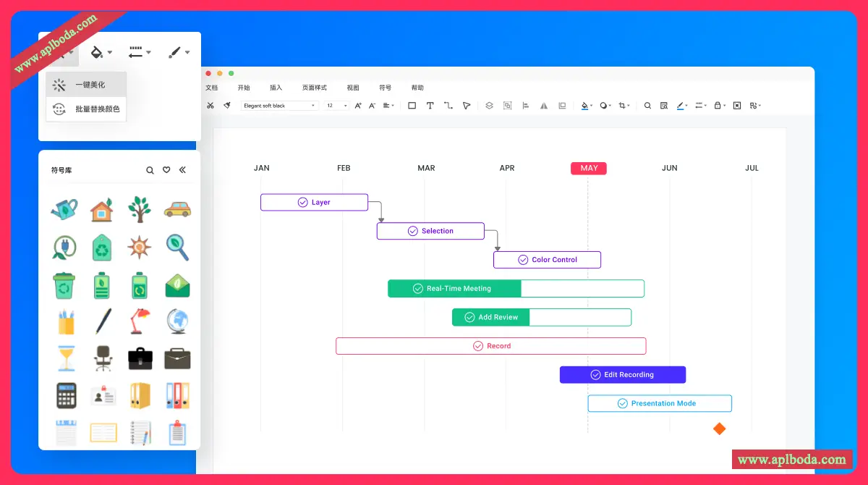Screen dimensions: 868x485
Task: Toggle the check circle on Selection task
Action: [412, 231]
